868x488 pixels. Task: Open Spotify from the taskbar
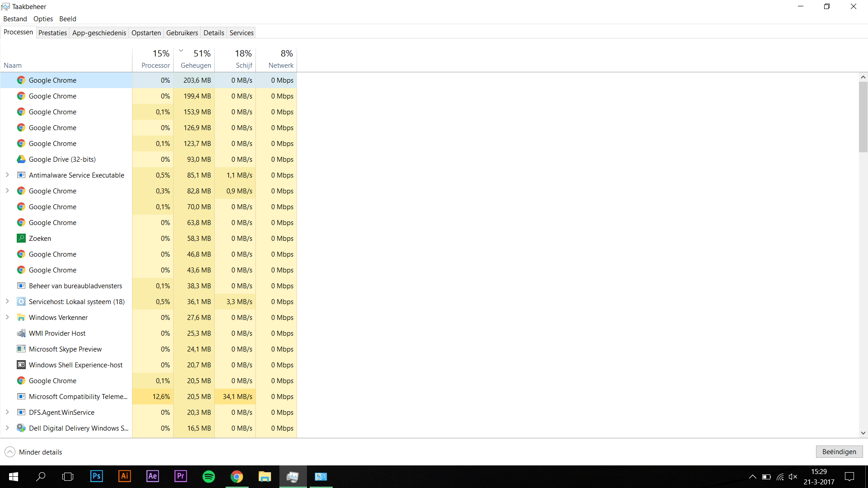(x=208, y=476)
